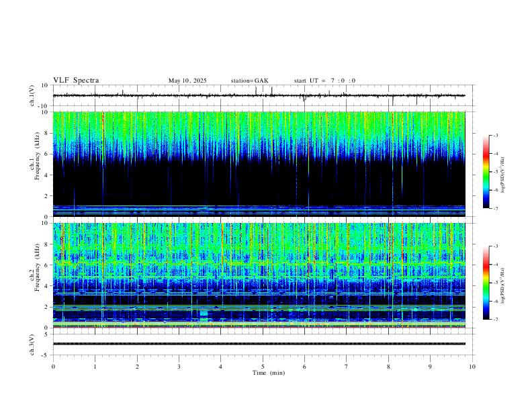
Task: Click the "-7" label on ch.1 color bar
Action: (x=496, y=208)
